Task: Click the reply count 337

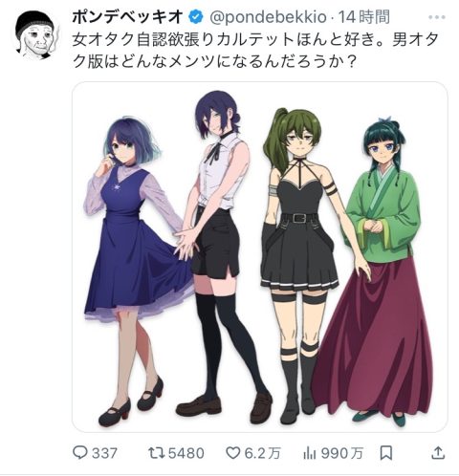Action: [104, 453]
